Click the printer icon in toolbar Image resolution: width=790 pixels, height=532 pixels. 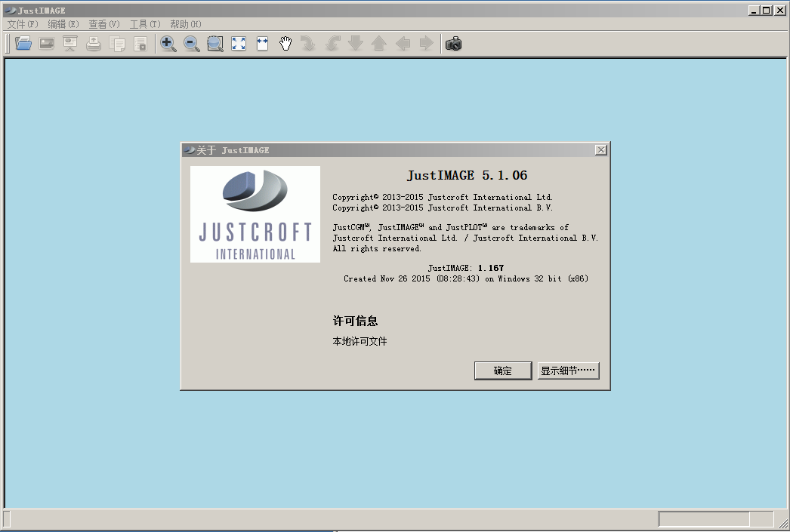click(x=94, y=44)
